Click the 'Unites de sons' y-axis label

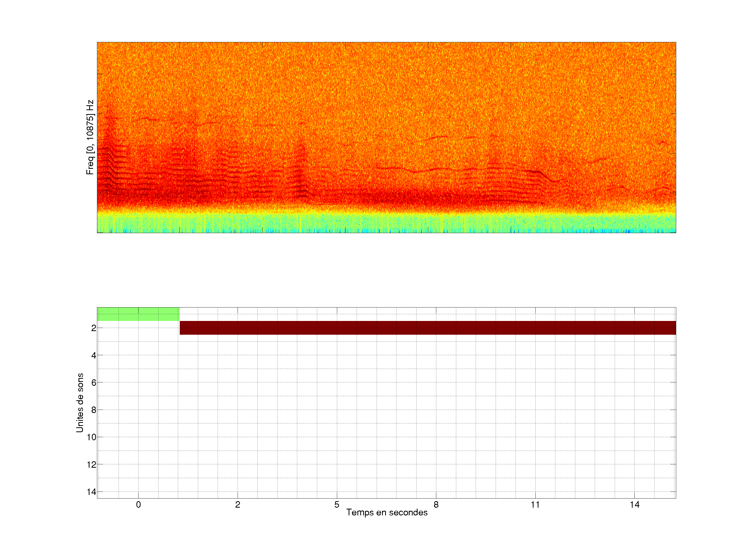(80, 403)
